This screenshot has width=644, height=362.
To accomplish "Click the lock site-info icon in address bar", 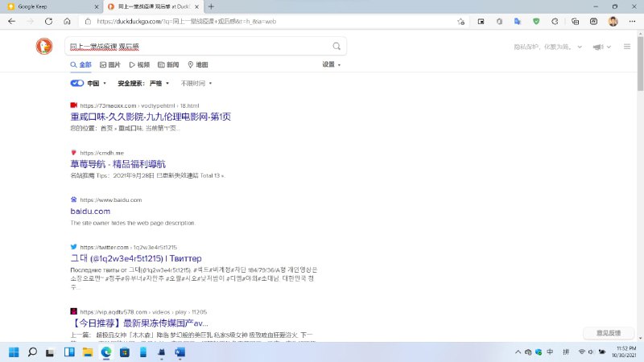I will point(88,22).
